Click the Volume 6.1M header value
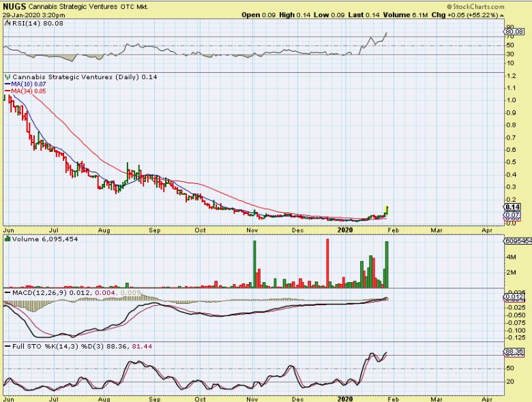 click(x=406, y=15)
